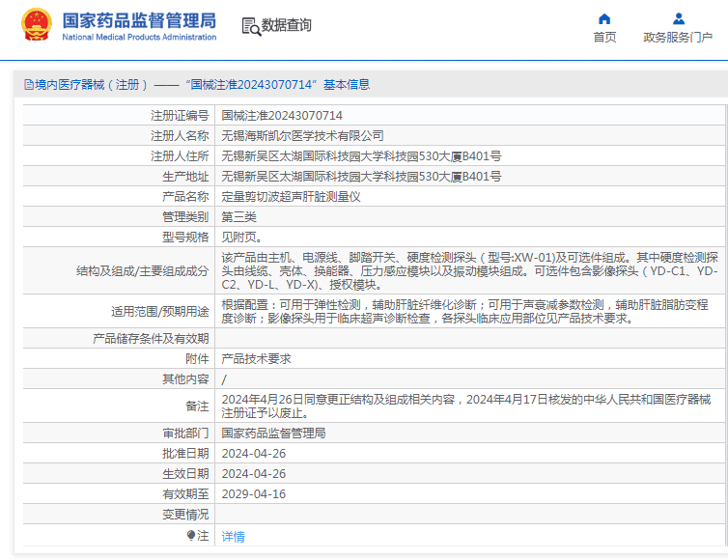Click the 注册人住所 row label
This screenshot has height=560, width=728.
[x=180, y=156]
